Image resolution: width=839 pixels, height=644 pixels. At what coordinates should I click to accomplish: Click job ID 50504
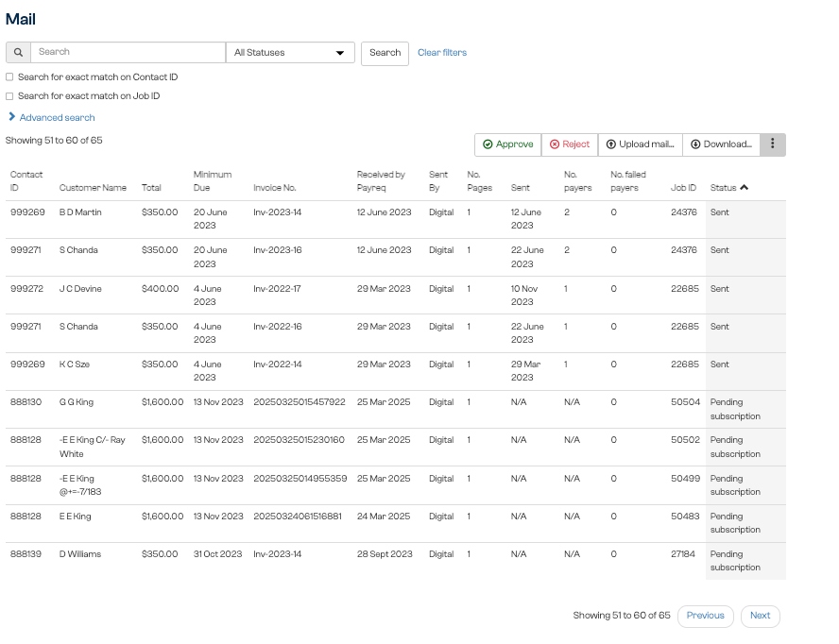pyautogui.click(x=685, y=402)
